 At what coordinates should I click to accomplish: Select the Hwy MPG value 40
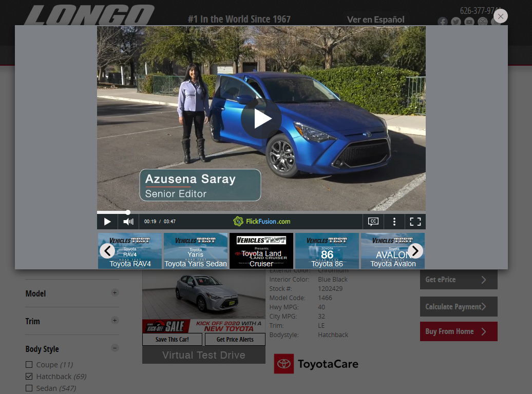[321, 307]
